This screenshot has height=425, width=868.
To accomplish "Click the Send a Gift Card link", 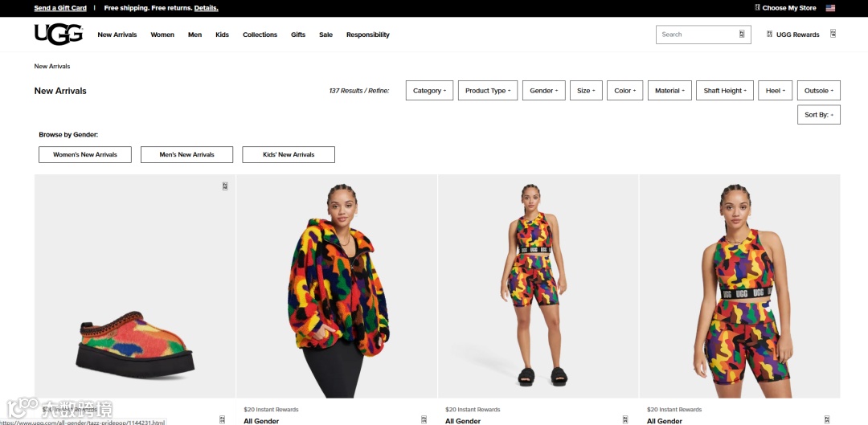I will [60, 8].
